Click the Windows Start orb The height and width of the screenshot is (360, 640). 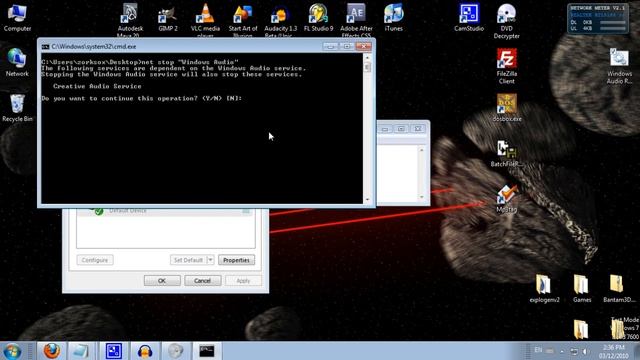coord(13,351)
